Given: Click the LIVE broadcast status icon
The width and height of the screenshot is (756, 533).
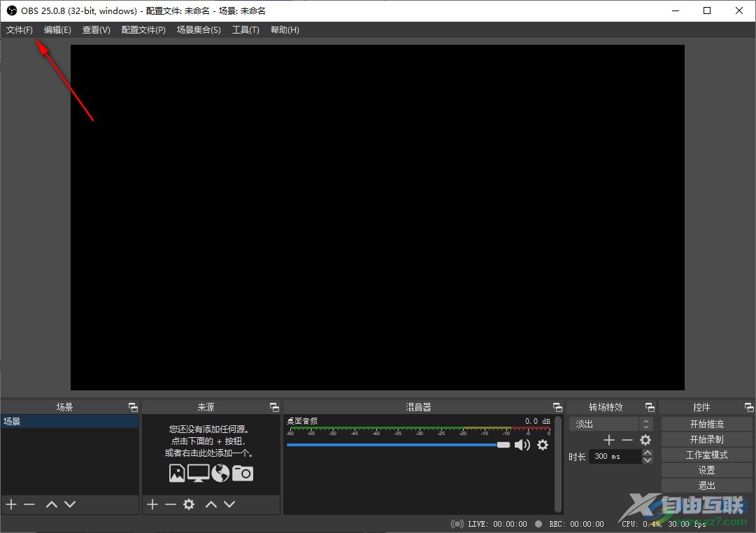Looking at the screenshot, I should 457,524.
